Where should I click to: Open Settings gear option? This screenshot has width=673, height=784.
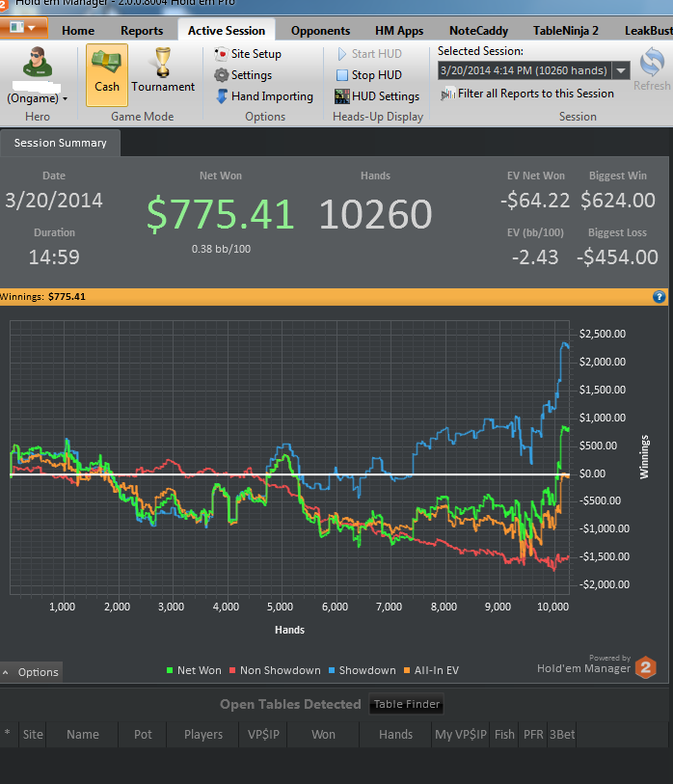pos(244,75)
